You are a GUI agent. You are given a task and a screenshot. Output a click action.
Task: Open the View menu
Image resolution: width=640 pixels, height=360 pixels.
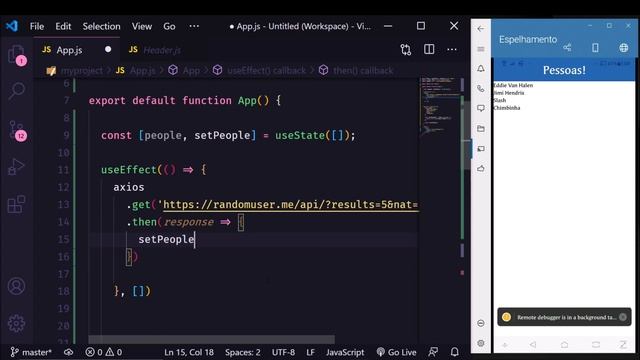(142, 26)
